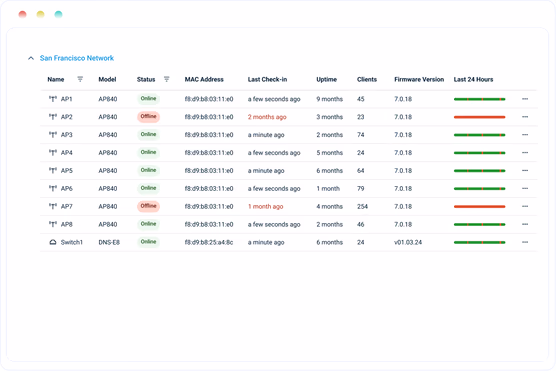
Task: Click the Switch1 device icon
Action: (53, 242)
